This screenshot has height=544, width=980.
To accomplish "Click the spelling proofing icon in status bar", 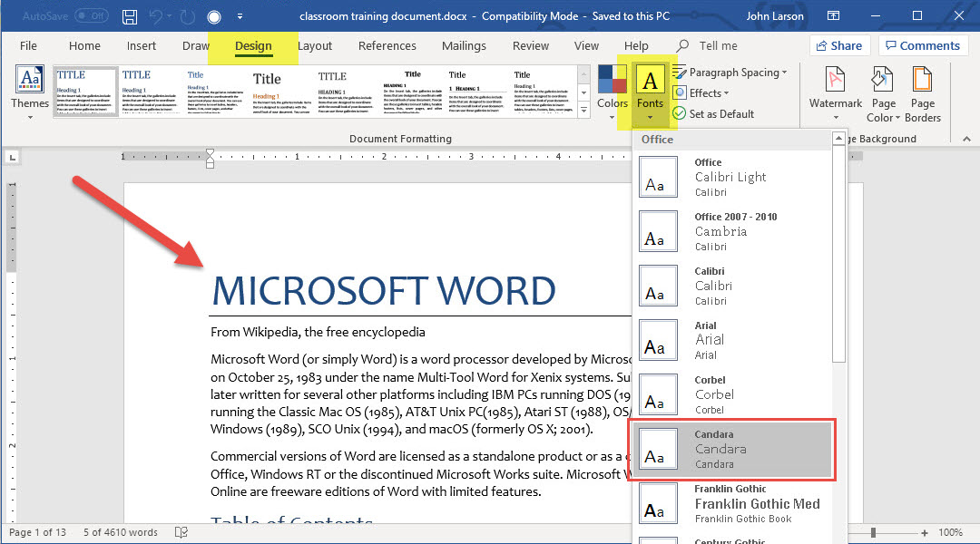I will click(x=181, y=532).
